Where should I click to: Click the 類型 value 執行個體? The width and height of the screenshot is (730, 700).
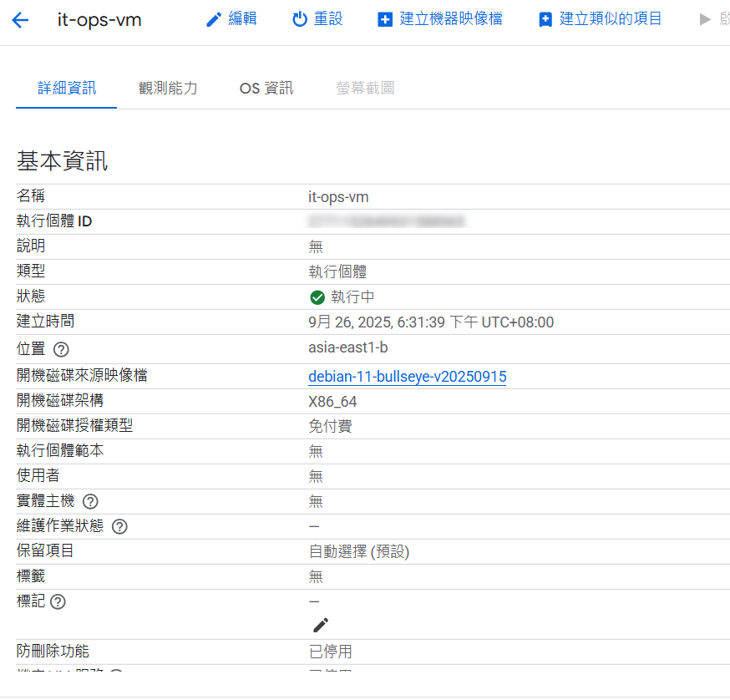[x=337, y=271]
